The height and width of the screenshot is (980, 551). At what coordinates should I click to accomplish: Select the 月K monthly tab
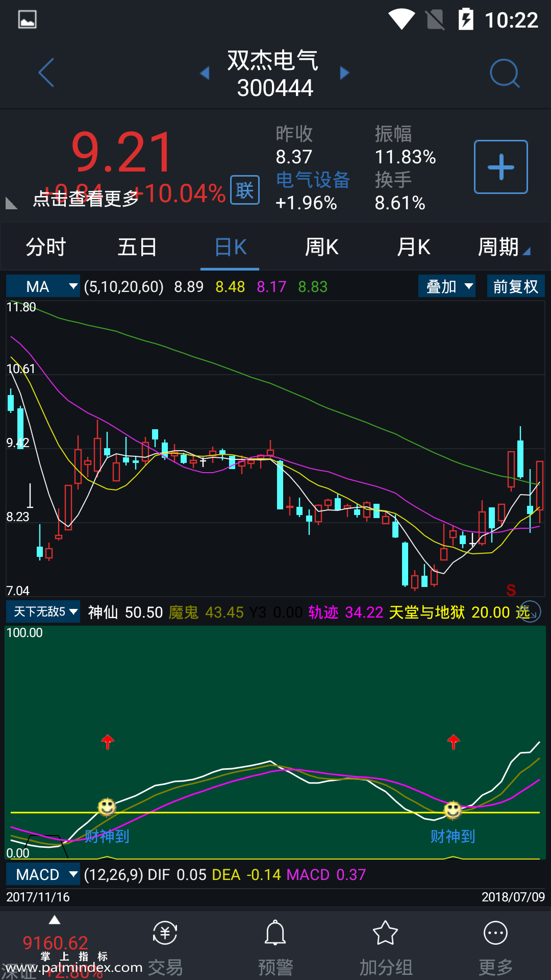click(x=413, y=247)
